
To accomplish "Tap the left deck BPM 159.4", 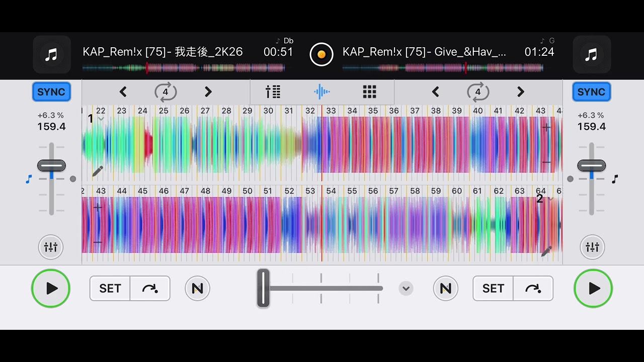I will click(x=51, y=127).
